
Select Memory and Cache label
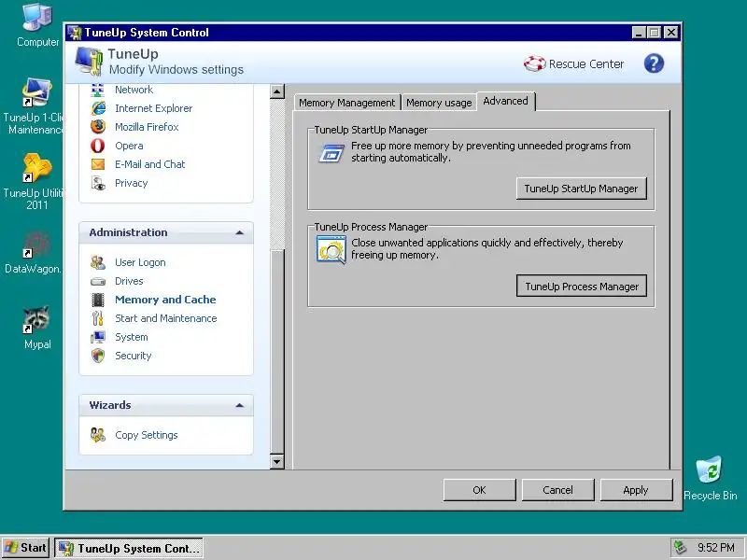[x=165, y=300]
